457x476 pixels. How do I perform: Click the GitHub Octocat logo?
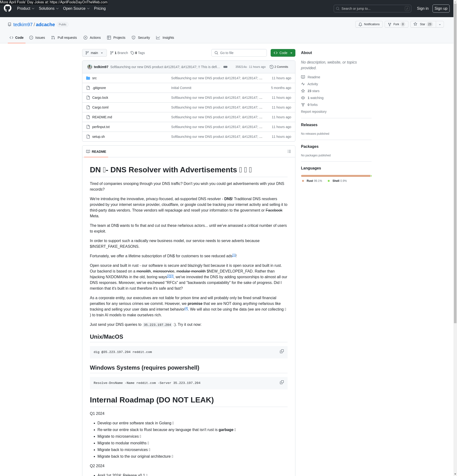8,8
